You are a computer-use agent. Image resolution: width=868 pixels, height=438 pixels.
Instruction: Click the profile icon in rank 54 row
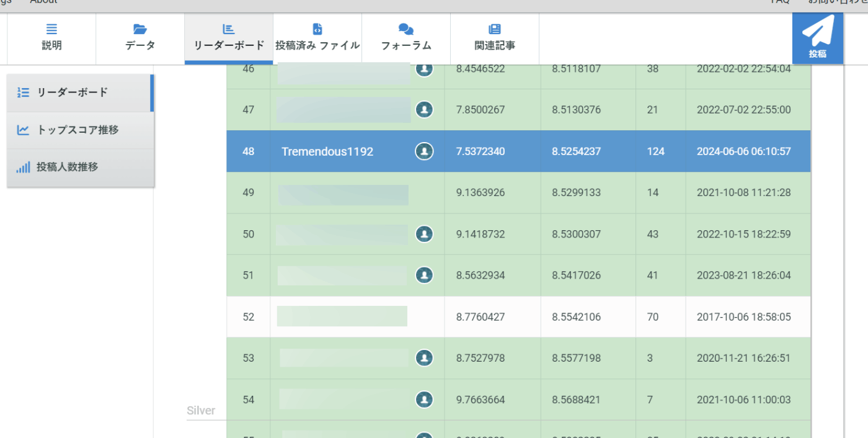(424, 399)
